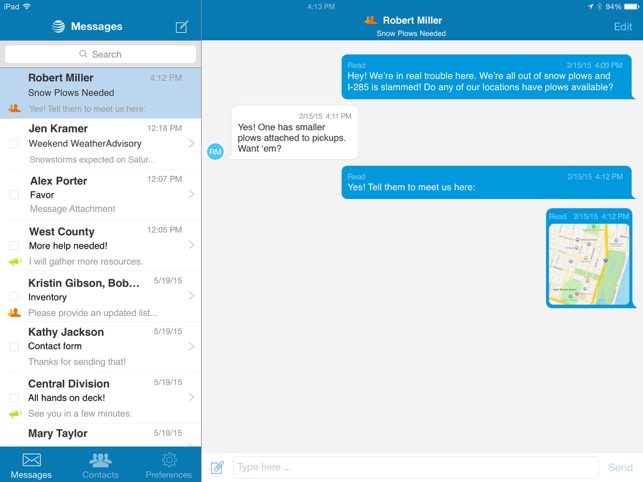Click the green megaphone icon in Central Division row
Screen dimensions: 643x482
tap(15, 413)
